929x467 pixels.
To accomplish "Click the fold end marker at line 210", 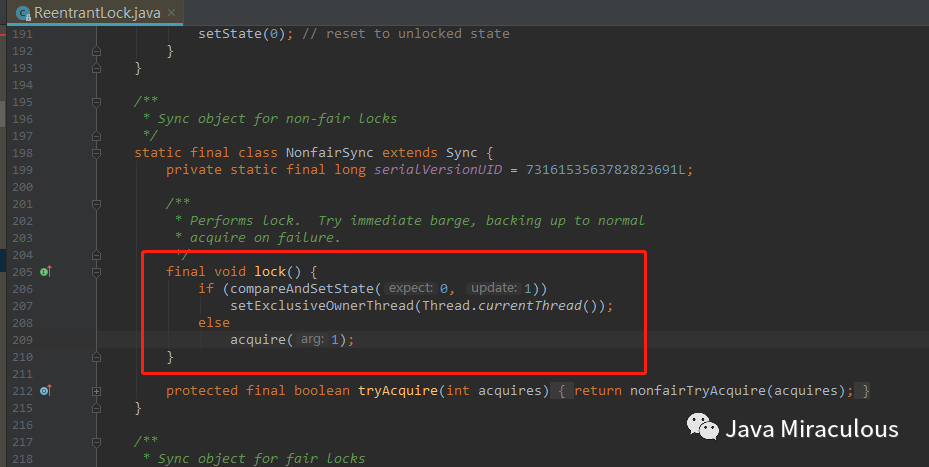I will pos(97,357).
